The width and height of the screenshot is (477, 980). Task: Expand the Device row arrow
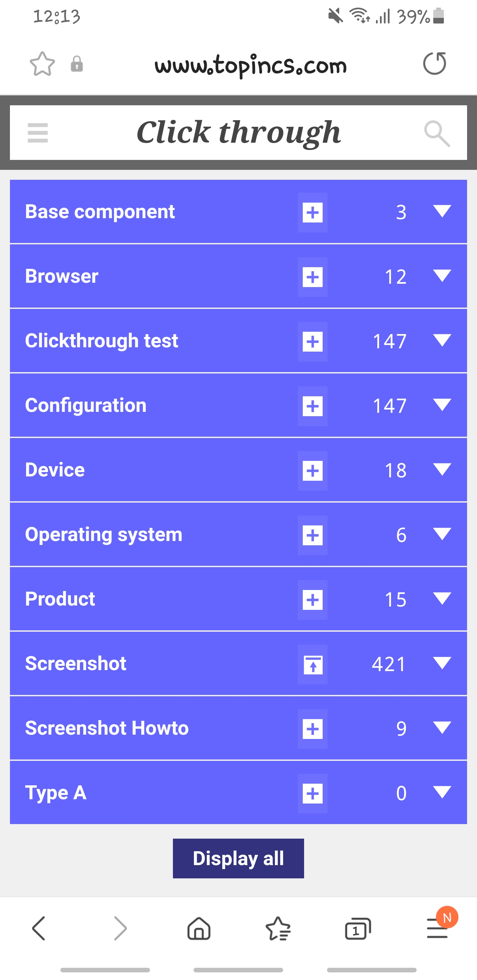click(442, 469)
